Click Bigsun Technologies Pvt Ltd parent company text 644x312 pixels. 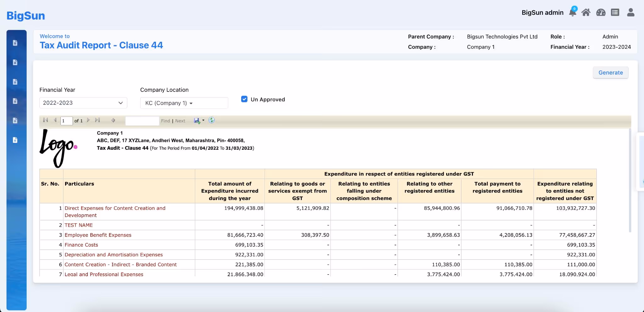[502, 36]
